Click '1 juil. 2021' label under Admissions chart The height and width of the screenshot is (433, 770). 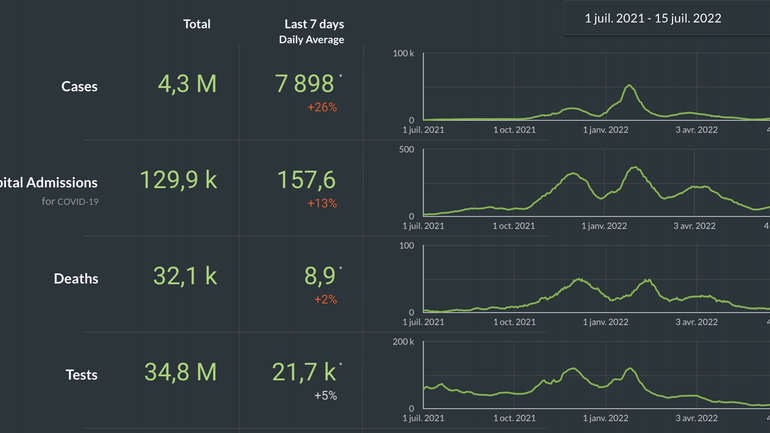423,226
